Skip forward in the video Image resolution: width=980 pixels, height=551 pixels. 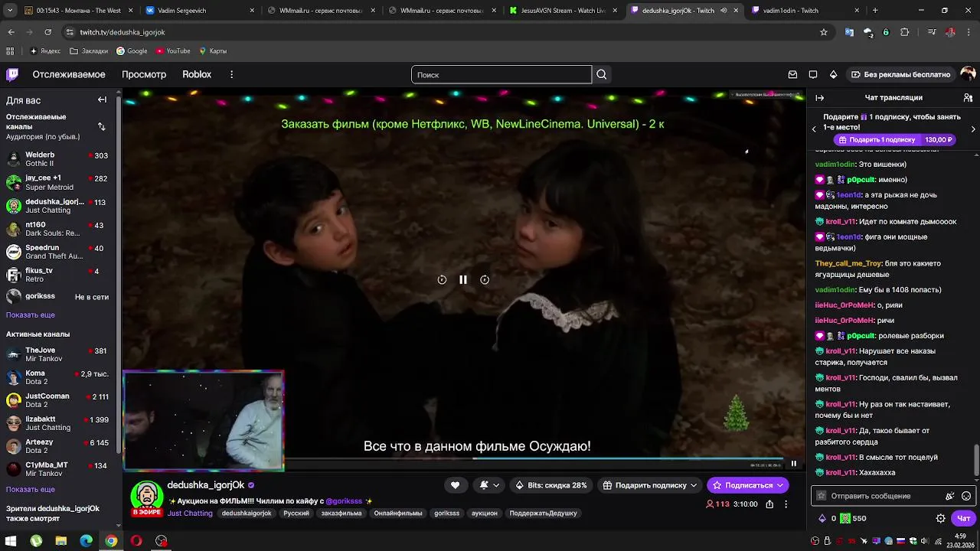[x=485, y=280]
